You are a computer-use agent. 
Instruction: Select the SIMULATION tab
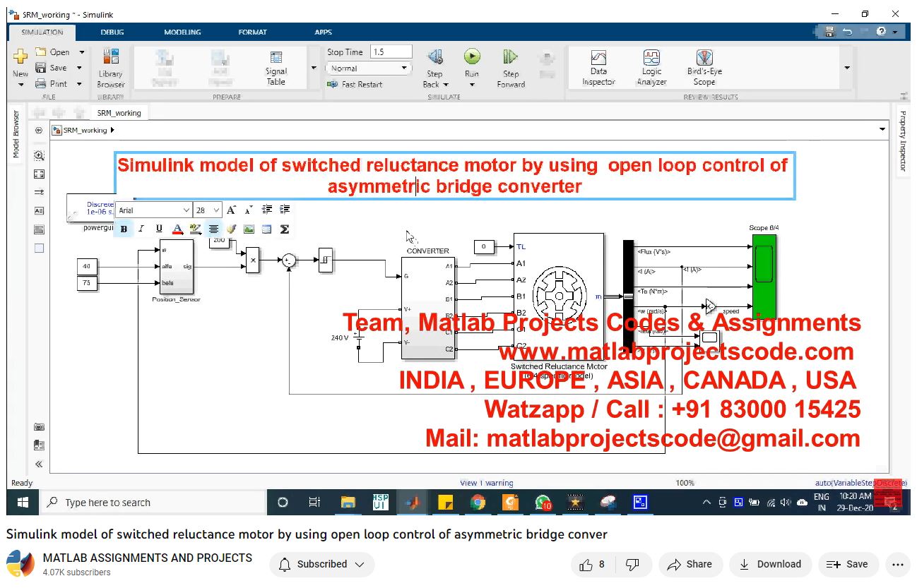click(x=42, y=32)
